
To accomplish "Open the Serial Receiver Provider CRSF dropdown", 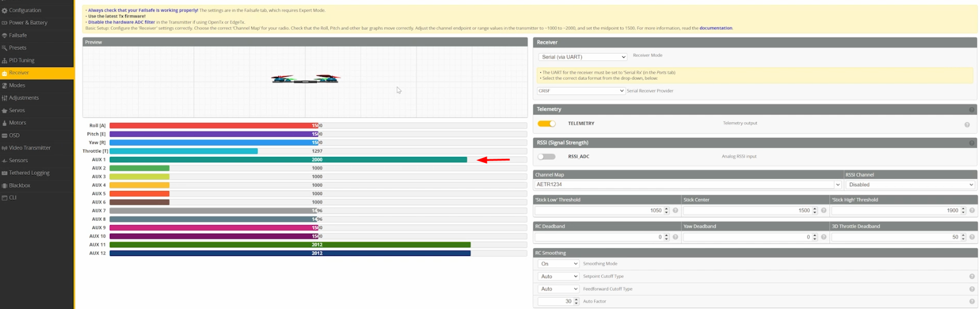I will [x=580, y=91].
